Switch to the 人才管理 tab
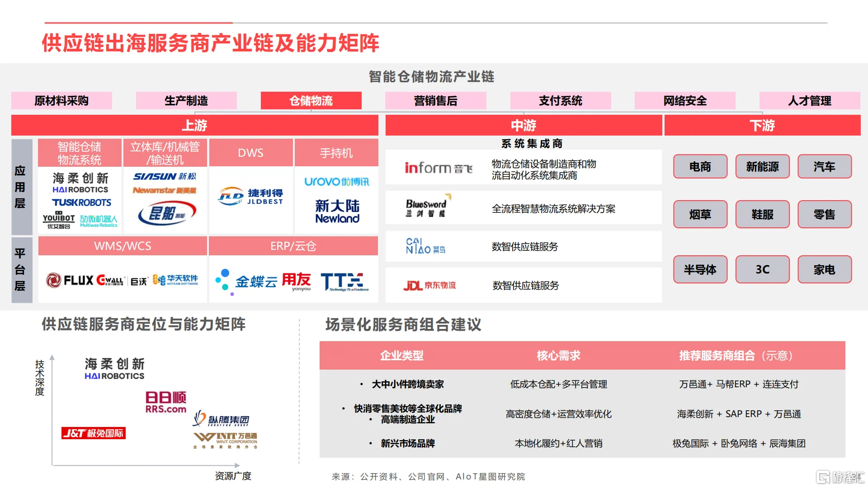Image resolution: width=868 pixels, height=488 pixels. tap(810, 101)
